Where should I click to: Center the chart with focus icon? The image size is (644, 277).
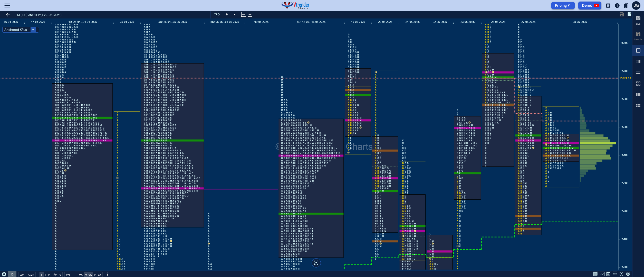[316, 263]
